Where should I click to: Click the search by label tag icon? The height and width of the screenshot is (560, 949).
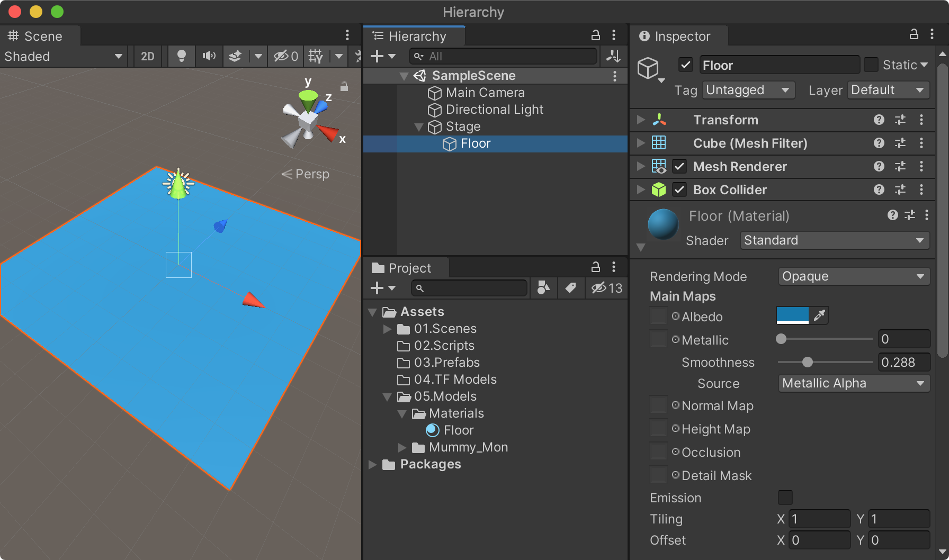point(570,288)
